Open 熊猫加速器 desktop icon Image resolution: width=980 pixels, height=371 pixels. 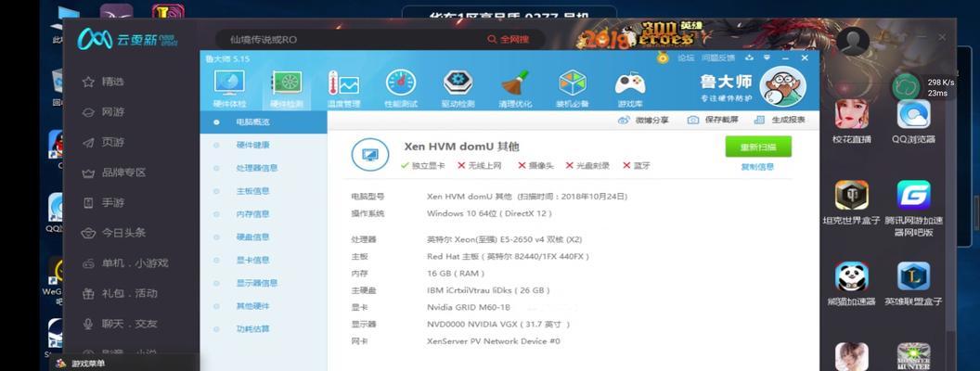click(x=851, y=284)
